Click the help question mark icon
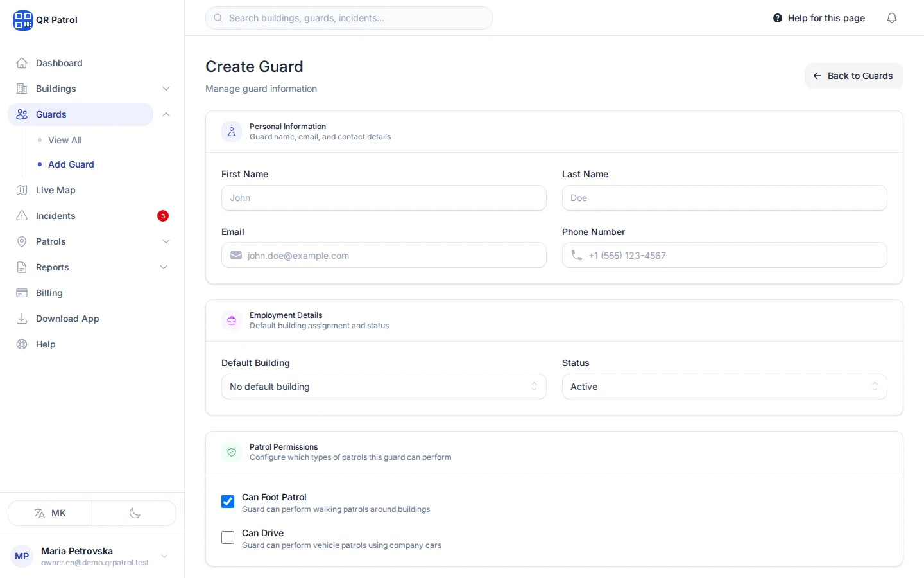Screen dimensions: 924x578 (778, 18)
